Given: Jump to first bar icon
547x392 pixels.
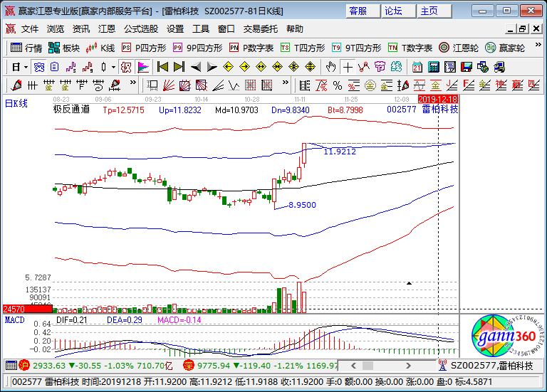Looking at the screenshot, I should (162, 67).
